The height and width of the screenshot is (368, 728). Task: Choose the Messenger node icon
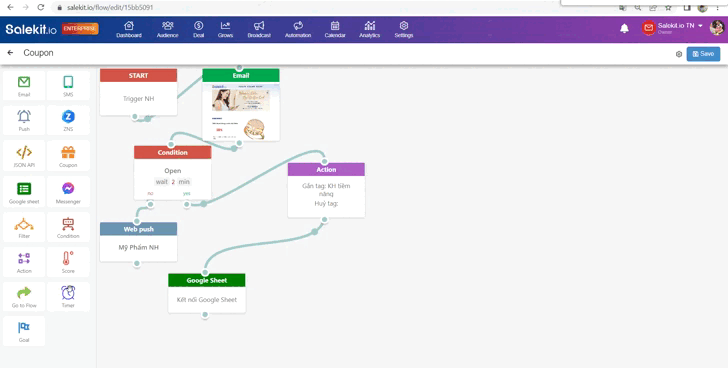coord(68,188)
